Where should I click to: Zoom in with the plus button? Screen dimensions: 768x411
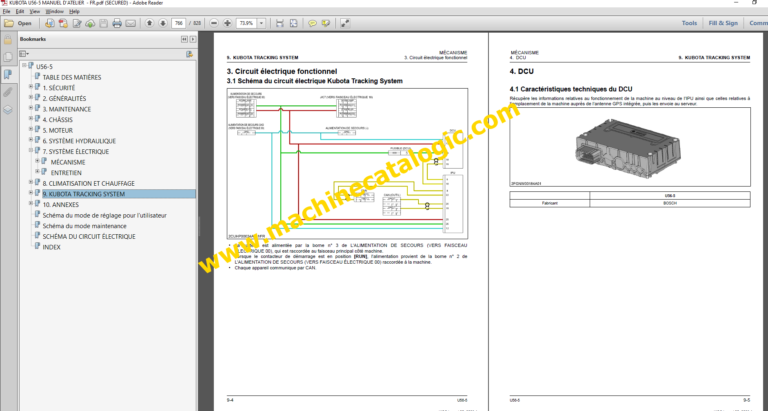coord(227,23)
